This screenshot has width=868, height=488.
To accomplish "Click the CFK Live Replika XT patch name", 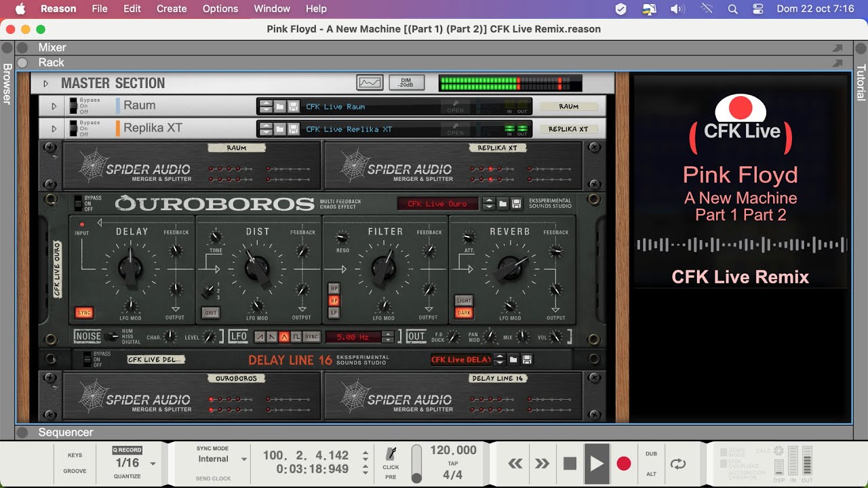I will pyautogui.click(x=349, y=129).
